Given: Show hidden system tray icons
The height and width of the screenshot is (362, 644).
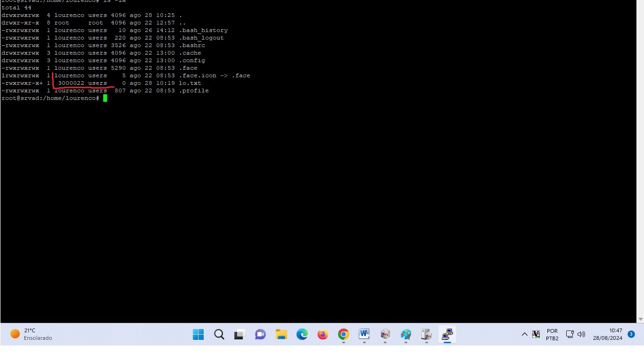Looking at the screenshot, I should (x=524, y=334).
